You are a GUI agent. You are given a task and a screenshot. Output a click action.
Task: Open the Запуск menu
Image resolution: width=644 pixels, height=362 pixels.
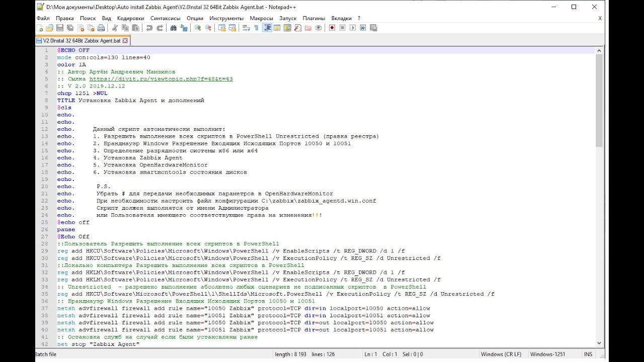tap(288, 18)
